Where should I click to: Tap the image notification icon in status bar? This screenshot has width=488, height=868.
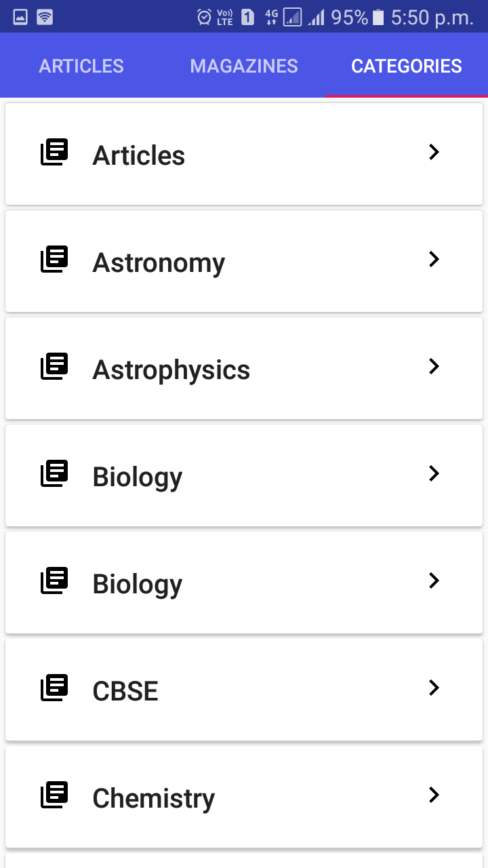pos(20,17)
